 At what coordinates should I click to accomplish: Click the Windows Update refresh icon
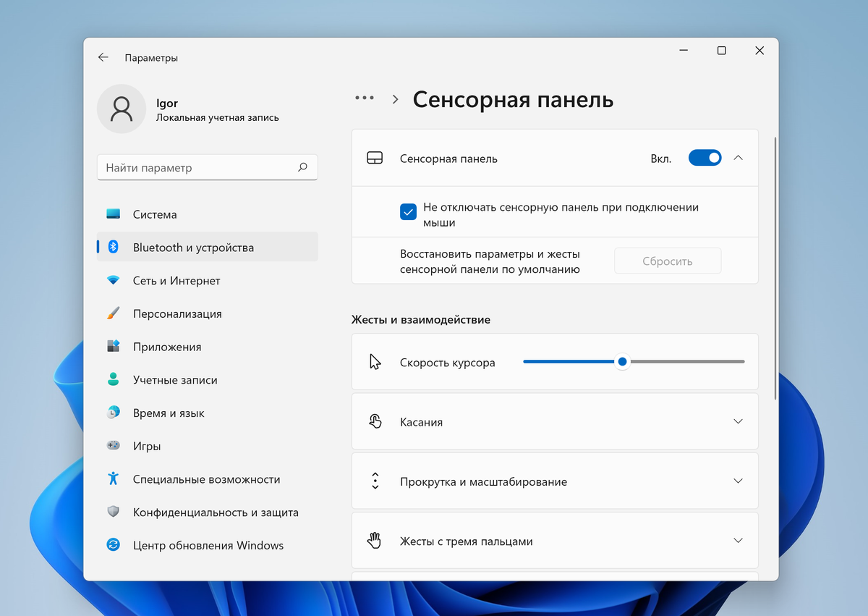click(x=114, y=545)
